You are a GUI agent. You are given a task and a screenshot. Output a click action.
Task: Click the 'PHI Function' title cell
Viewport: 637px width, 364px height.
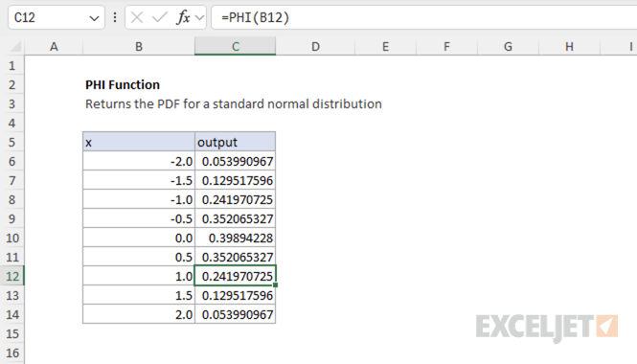click(123, 84)
